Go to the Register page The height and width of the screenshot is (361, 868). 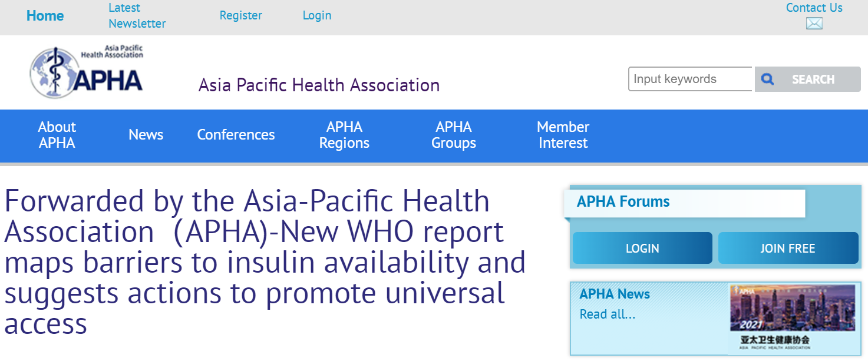click(240, 16)
